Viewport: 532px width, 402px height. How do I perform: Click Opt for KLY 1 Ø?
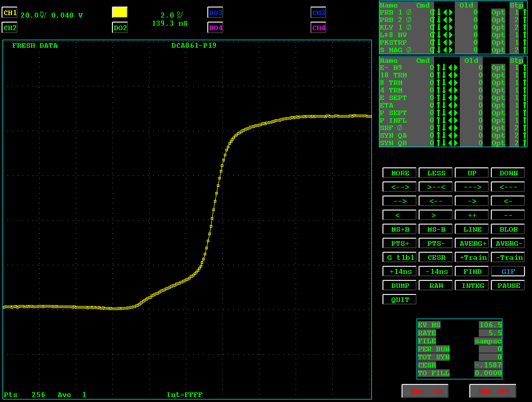498,27
